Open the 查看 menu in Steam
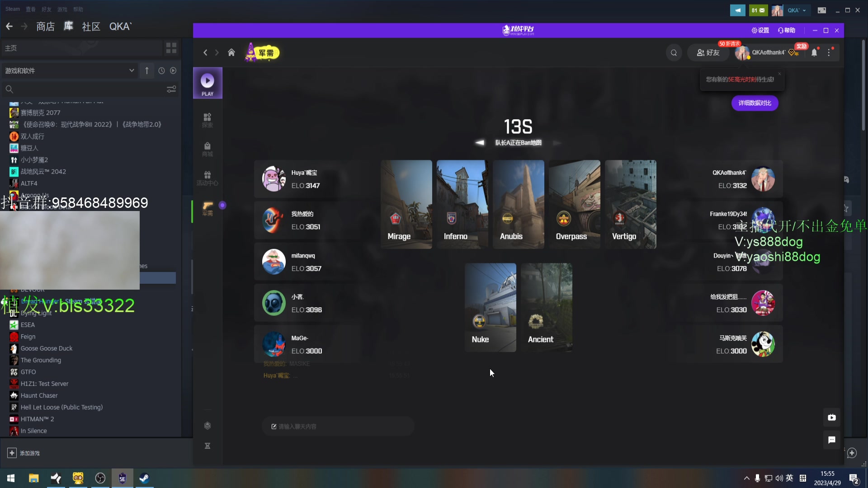Screen dimensions: 868x488 (30, 9)
